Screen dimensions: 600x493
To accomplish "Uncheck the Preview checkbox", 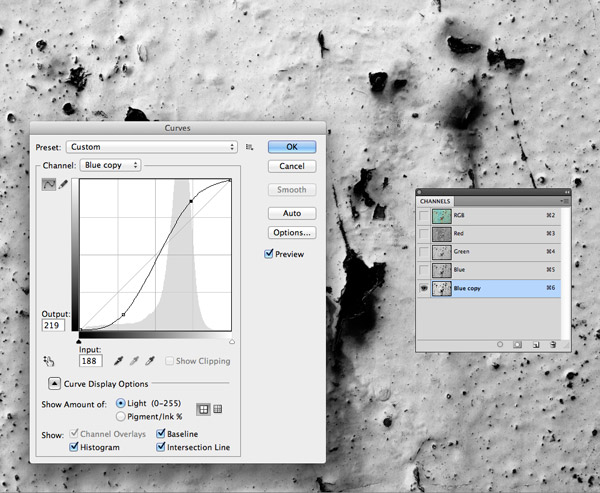I will click(x=269, y=254).
